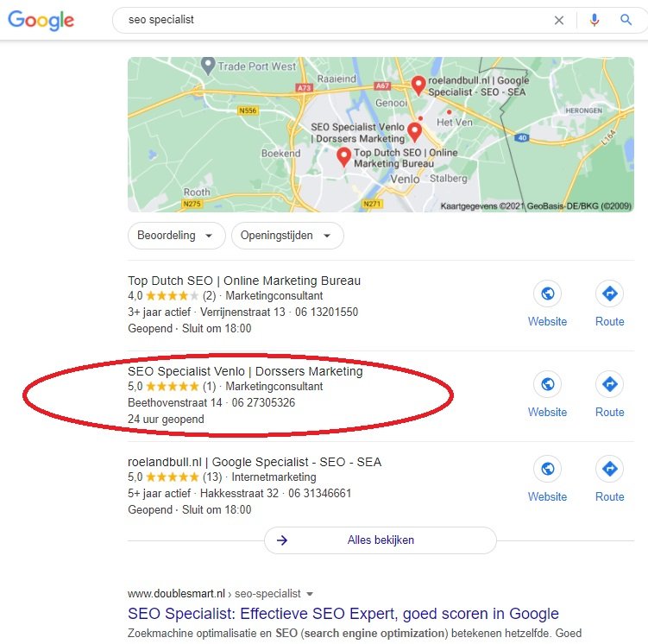The image size is (648, 644).
Task: Start voice search with microphone icon
Action: click(x=595, y=20)
